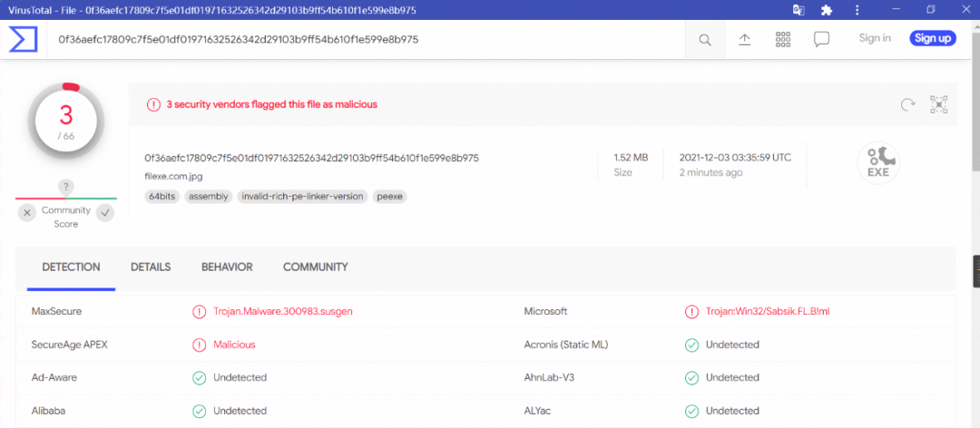Click the alert icon beside Trojan.Malware.300983.susgen
980x428 pixels.
200,311
